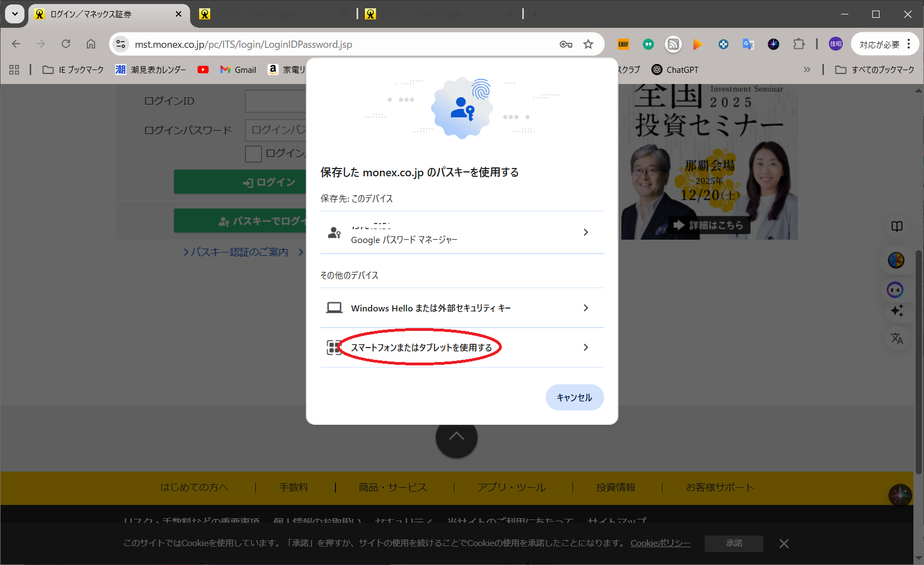Screen dimensions: 924x565
Task: Open the すべてのブックマーク folder
Action: [x=875, y=70]
